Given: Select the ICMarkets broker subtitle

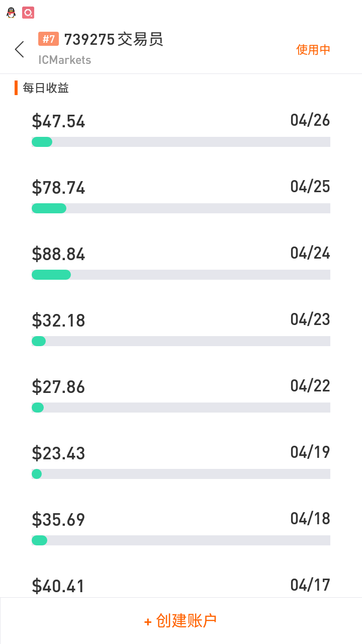Looking at the screenshot, I should (x=65, y=60).
